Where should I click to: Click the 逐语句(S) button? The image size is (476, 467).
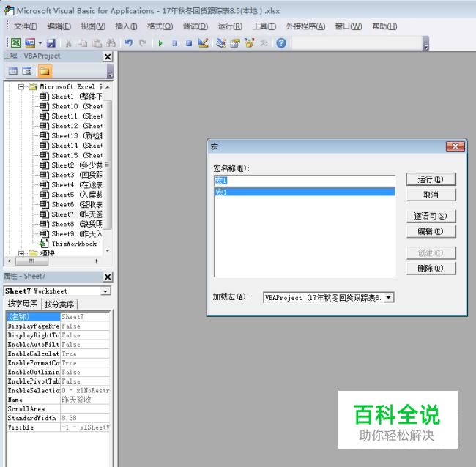[431, 217]
